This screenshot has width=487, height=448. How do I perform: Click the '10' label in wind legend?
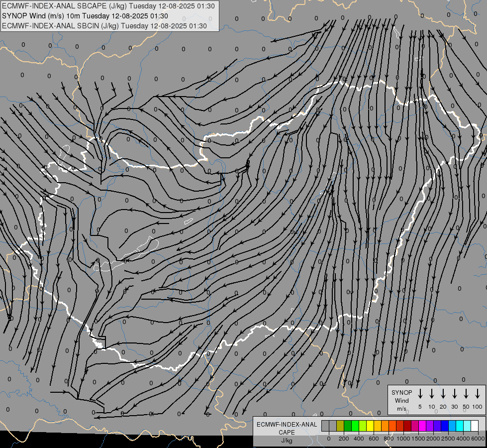(x=432, y=407)
